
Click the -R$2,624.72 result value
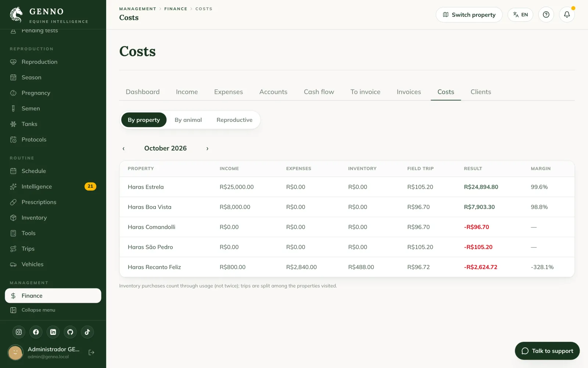click(481, 267)
